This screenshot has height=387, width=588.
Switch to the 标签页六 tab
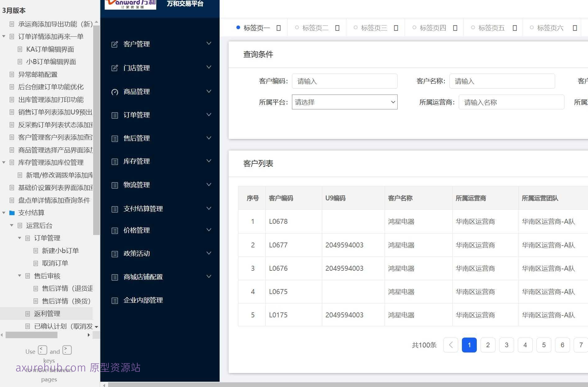click(x=550, y=28)
